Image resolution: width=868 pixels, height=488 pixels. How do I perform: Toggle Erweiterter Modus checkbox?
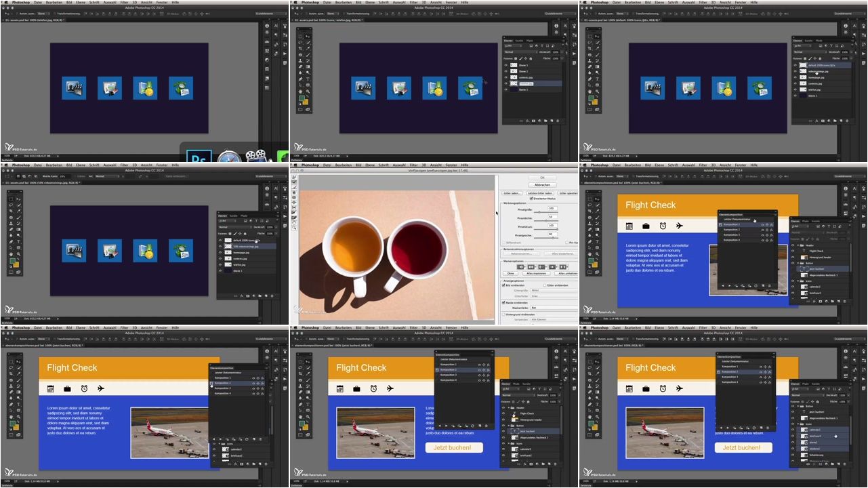pyautogui.click(x=531, y=199)
